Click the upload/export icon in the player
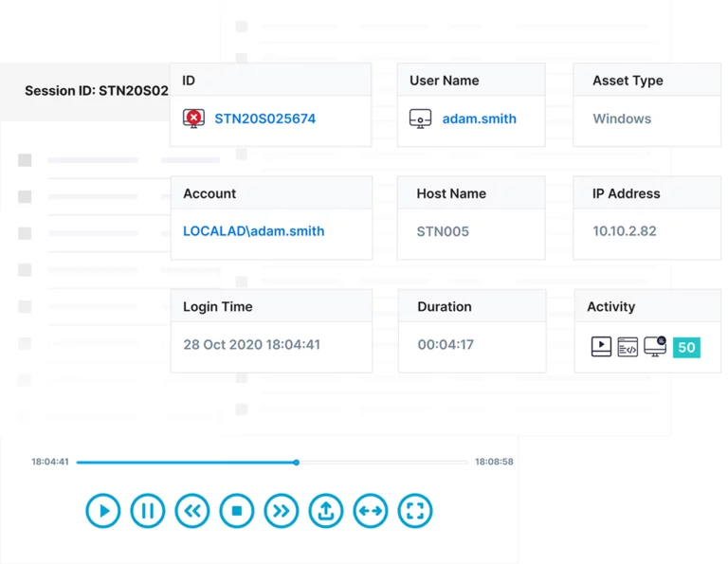This screenshot has height=564, width=728. tap(326, 512)
